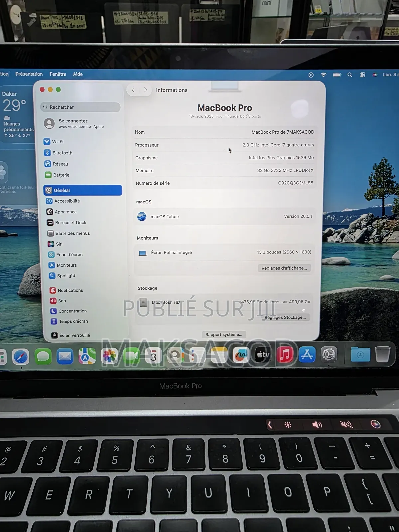The width and height of the screenshot is (399, 532).
Task: Open Maps from the Dock
Action: pos(87,356)
